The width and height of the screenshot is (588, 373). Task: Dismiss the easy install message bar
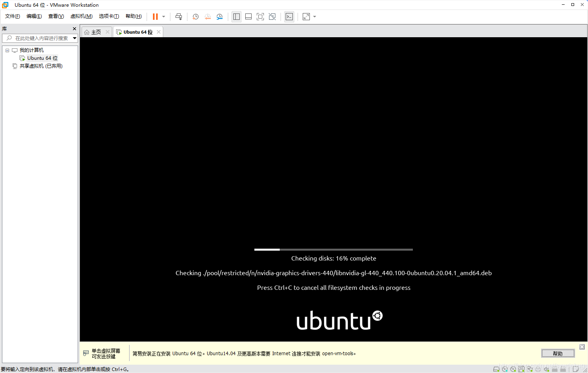582,347
